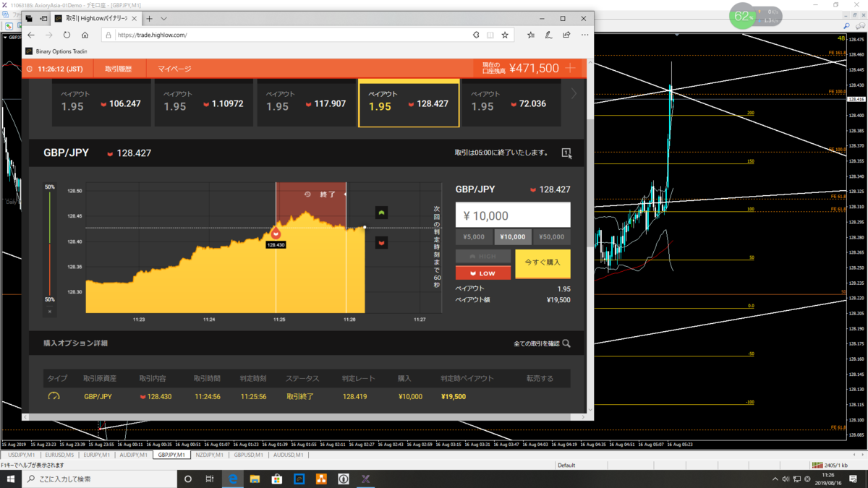This screenshot has width=868, height=488.
Task: Add this page to favorites with star
Action: [x=505, y=35]
